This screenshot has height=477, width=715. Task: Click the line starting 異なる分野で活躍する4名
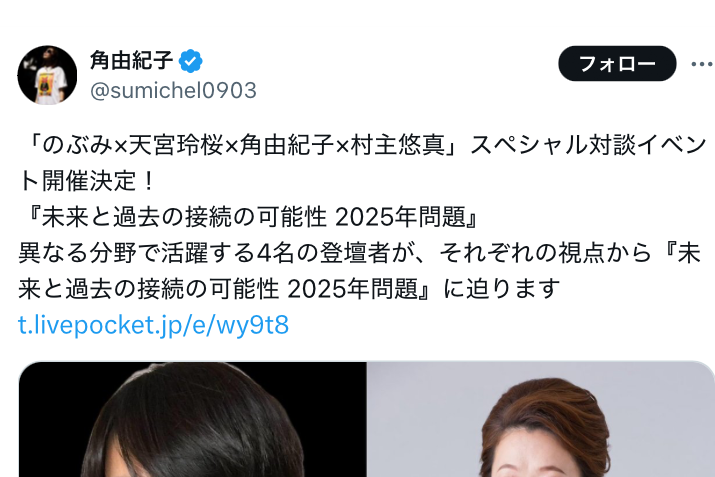pos(360,253)
